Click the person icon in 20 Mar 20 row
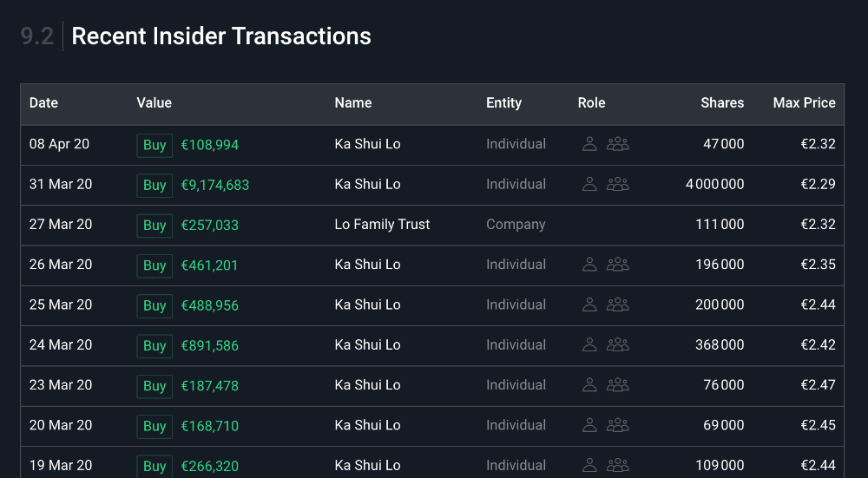 589,425
